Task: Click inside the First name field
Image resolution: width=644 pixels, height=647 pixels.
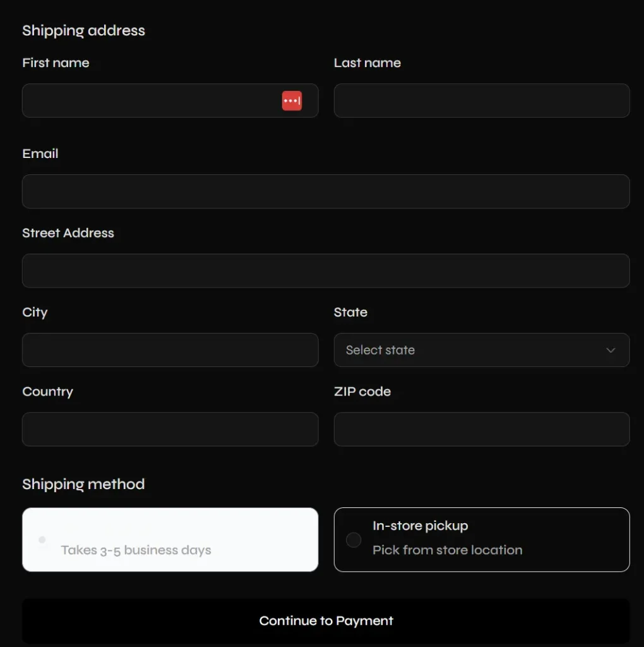Action: 152,100
